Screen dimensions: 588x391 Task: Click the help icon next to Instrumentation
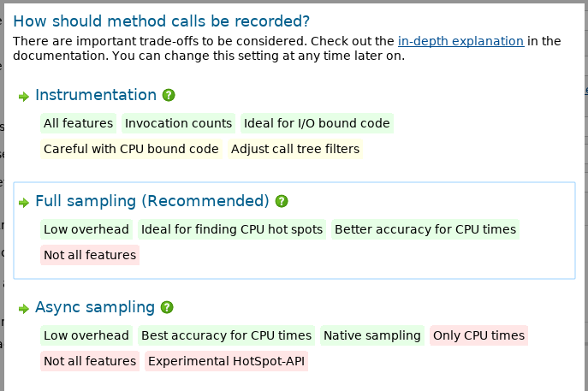pyautogui.click(x=169, y=95)
